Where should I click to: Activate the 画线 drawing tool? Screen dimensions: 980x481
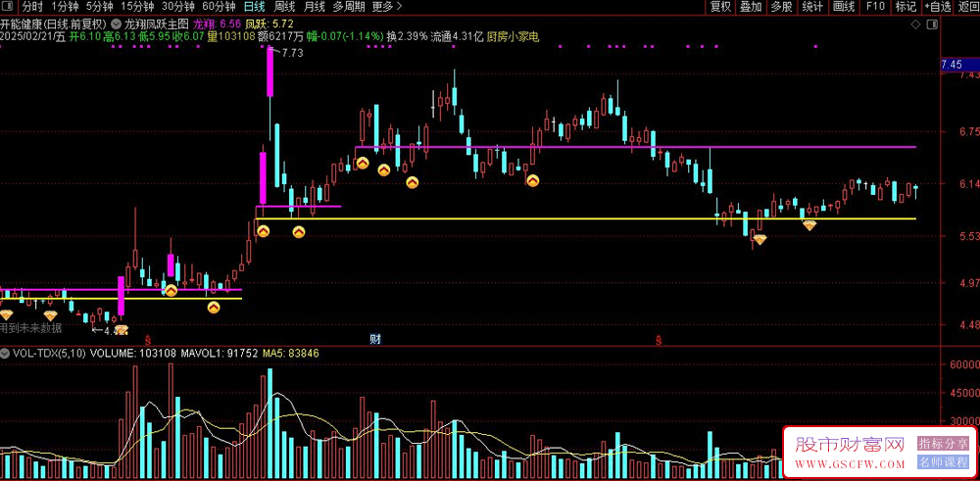coord(844,7)
